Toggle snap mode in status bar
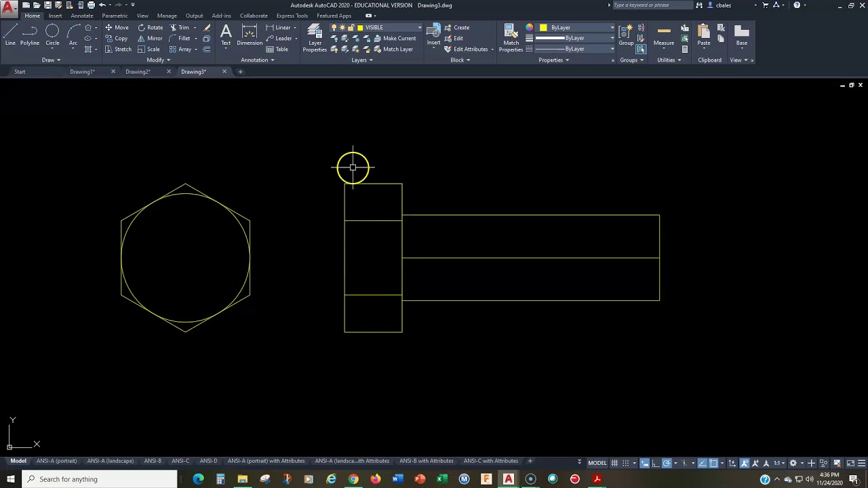Viewport: 868px width, 488px height. point(626,464)
